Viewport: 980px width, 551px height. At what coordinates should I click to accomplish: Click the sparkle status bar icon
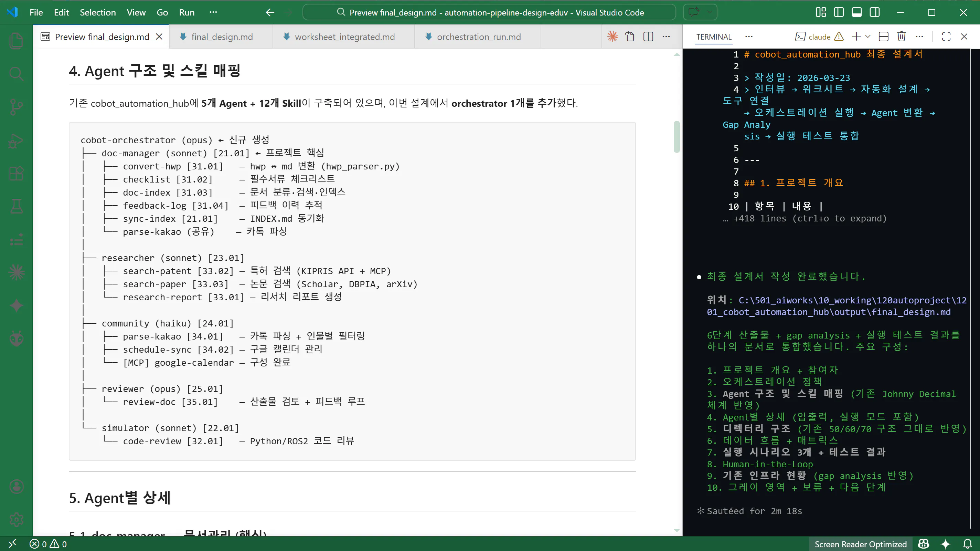click(x=945, y=544)
